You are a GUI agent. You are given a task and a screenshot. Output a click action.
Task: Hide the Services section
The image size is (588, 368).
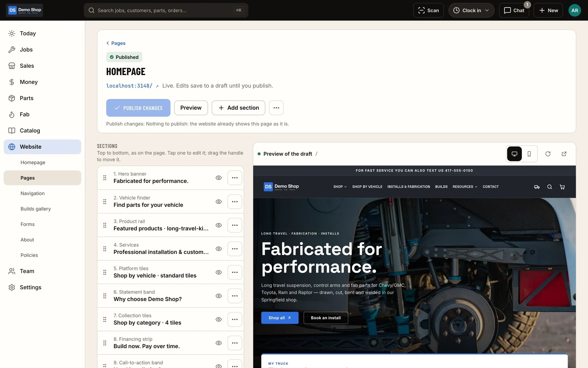tap(219, 249)
